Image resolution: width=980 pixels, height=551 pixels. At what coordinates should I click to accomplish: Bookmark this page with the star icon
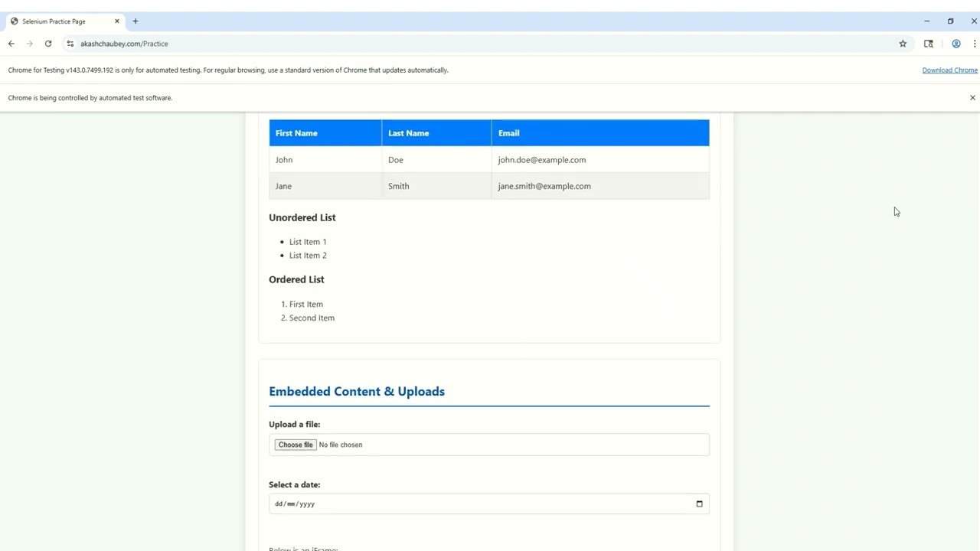[903, 44]
